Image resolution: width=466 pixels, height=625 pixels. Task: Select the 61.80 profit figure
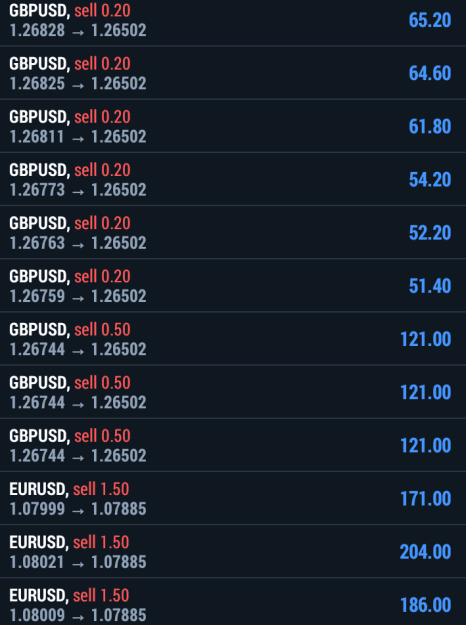coord(430,126)
